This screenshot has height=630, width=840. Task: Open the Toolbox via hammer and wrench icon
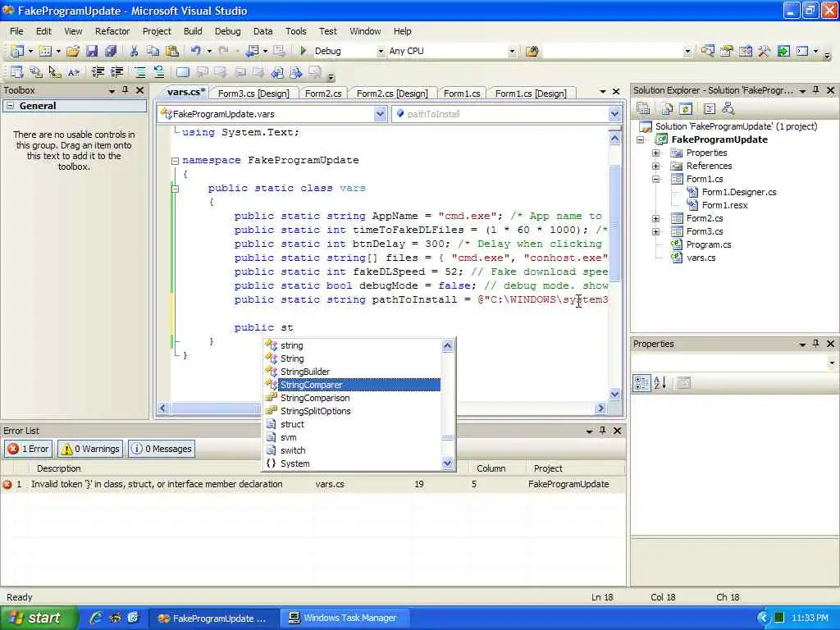coord(764,51)
